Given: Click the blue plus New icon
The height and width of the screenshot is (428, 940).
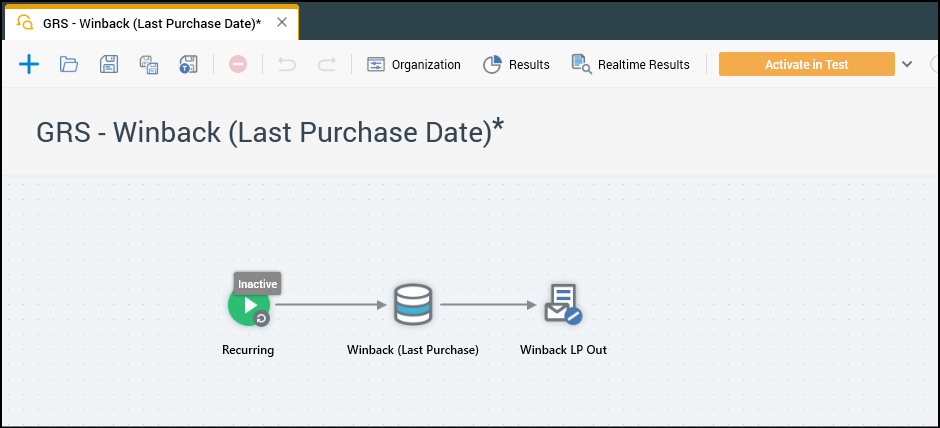Looking at the screenshot, I should tap(29, 64).
